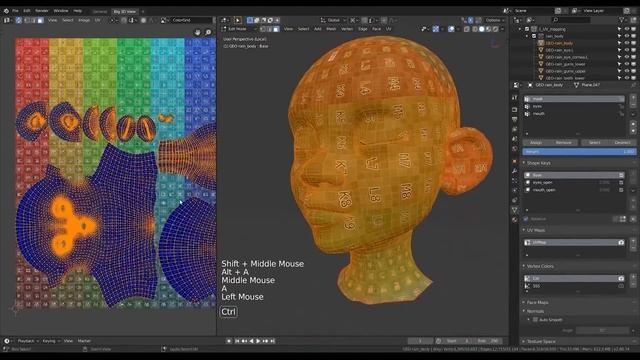Open the Help menu
The image size is (640, 360).
(x=78, y=11)
